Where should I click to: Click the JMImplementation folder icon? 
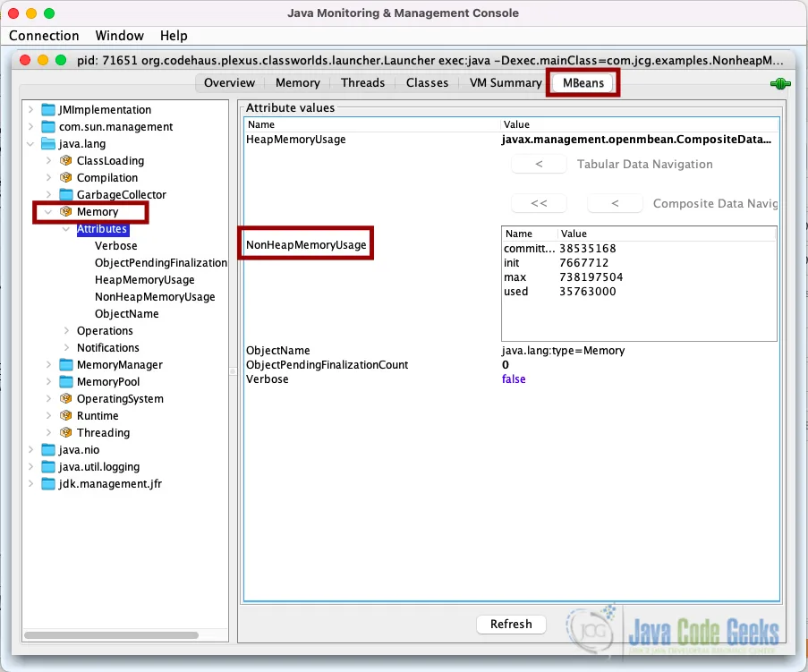pos(48,110)
